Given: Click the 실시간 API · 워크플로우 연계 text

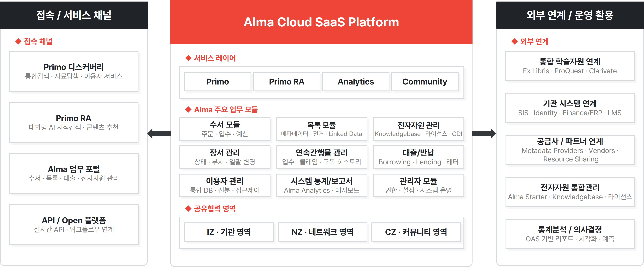Looking at the screenshot, I should [x=74, y=230].
